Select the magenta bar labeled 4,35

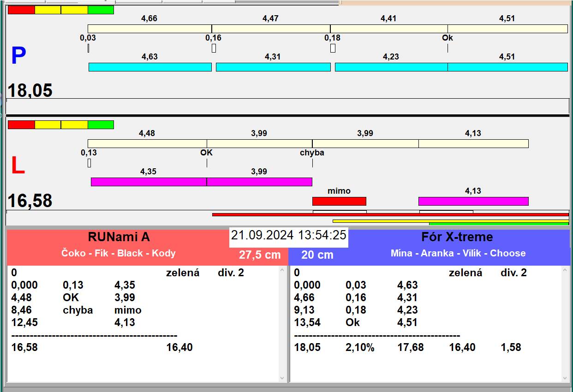(x=149, y=182)
